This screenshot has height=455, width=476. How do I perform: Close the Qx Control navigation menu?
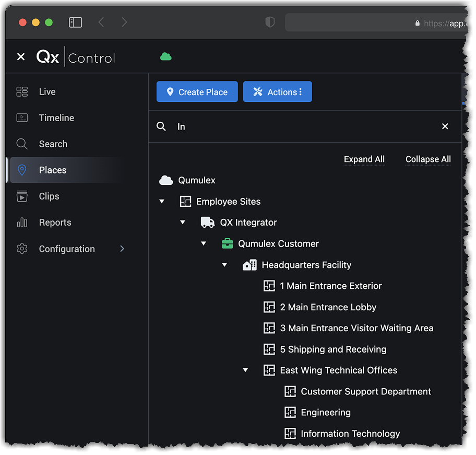click(21, 57)
